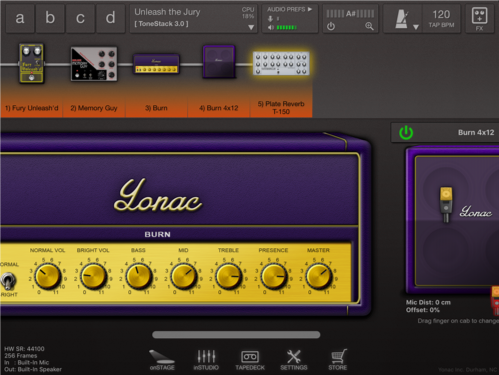Click the '5) Plate Reverb T-150' label
Viewport: 499px width, 375px height.
pyautogui.click(x=281, y=107)
